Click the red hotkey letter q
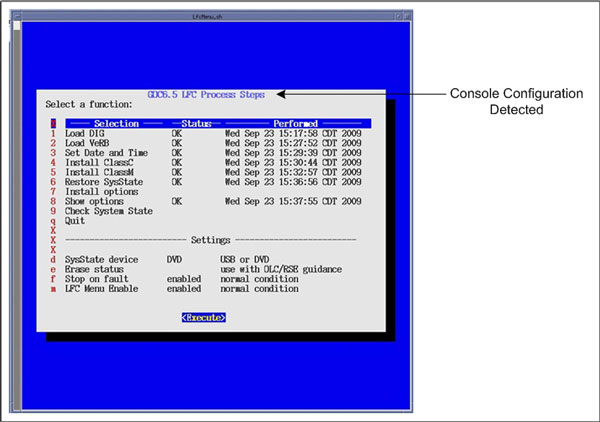The width and height of the screenshot is (600, 422). (x=52, y=221)
